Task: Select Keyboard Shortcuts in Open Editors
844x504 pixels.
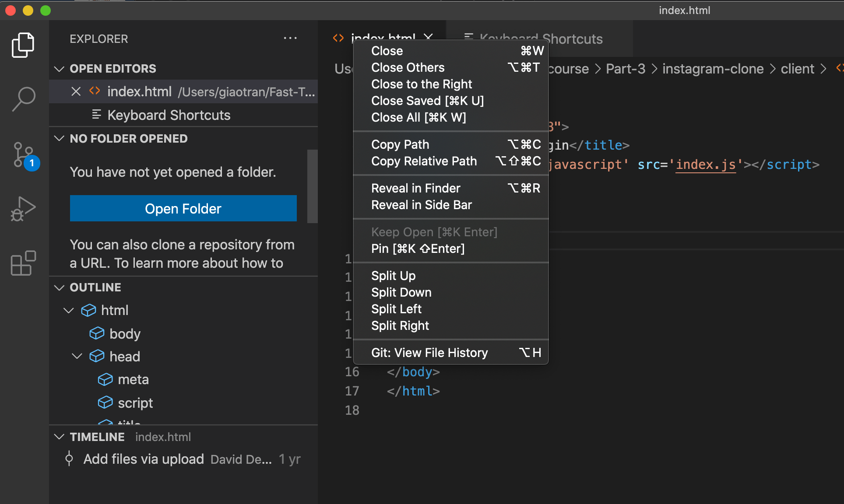Action: [169, 115]
